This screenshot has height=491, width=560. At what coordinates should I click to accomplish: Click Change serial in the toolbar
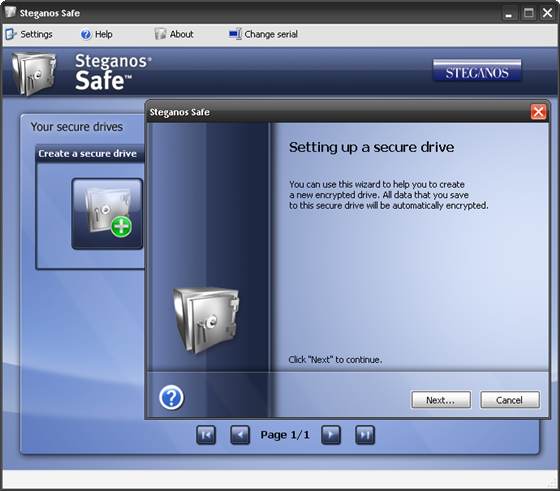[264, 34]
